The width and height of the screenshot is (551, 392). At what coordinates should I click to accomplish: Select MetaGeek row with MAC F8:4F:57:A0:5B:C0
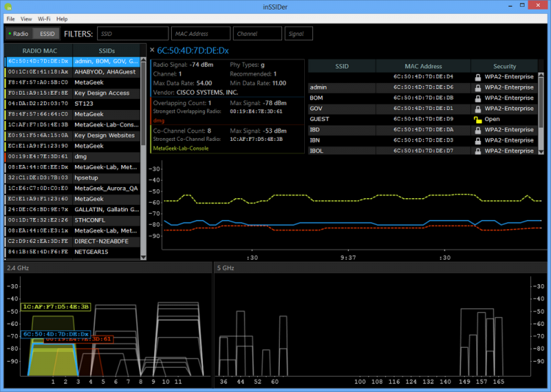pos(72,82)
